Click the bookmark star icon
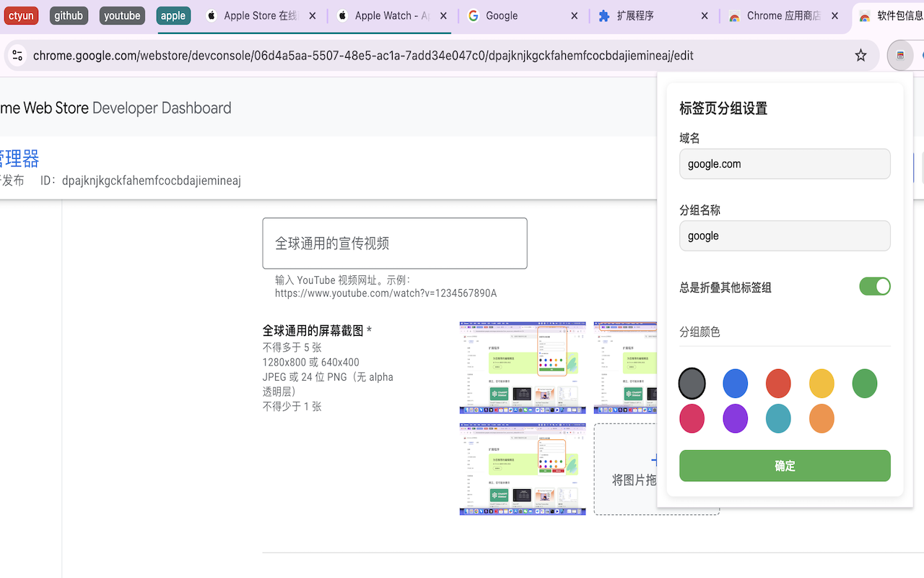Image resolution: width=924 pixels, height=578 pixels. [860, 54]
